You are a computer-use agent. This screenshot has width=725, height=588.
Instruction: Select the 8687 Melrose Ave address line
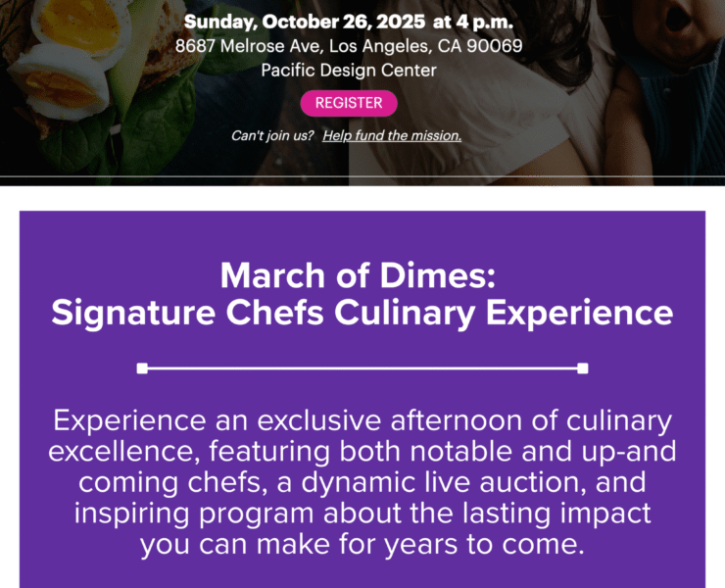point(349,46)
